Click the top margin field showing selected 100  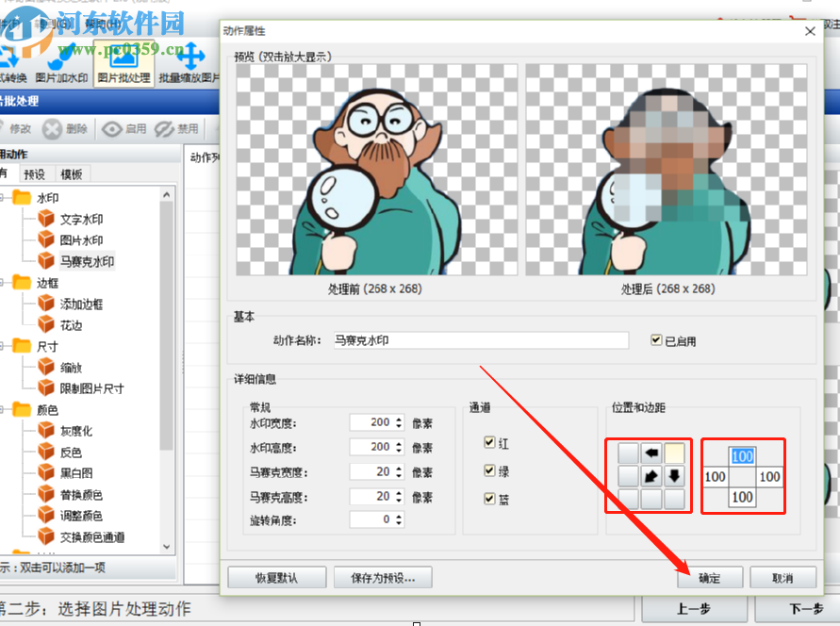[743, 456]
